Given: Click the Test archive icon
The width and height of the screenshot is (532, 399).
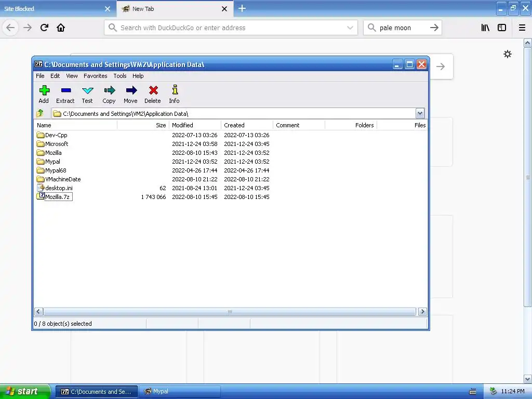Looking at the screenshot, I should coord(87,90).
